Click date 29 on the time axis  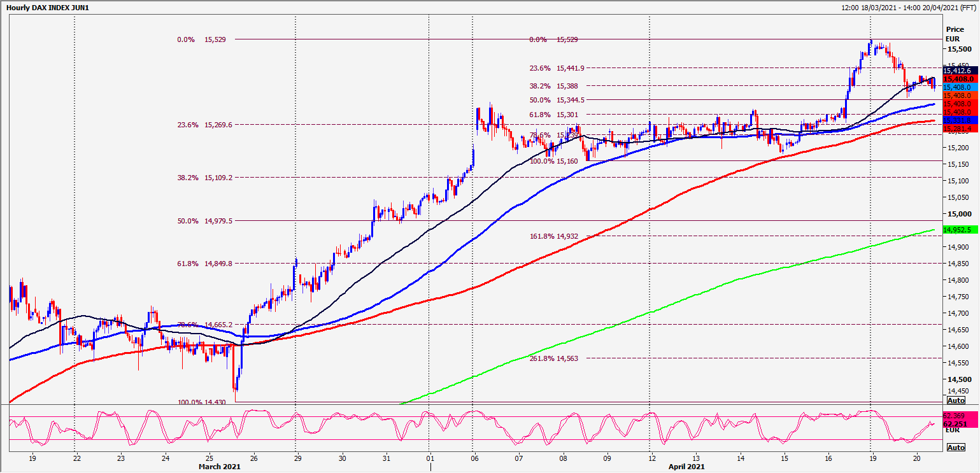click(297, 458)
